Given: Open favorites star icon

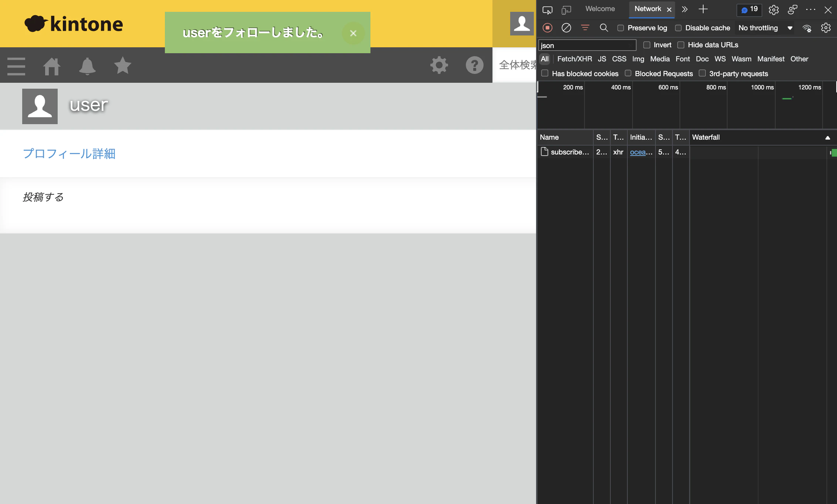Looking at the screenshot, I should [x=123, y=65].
